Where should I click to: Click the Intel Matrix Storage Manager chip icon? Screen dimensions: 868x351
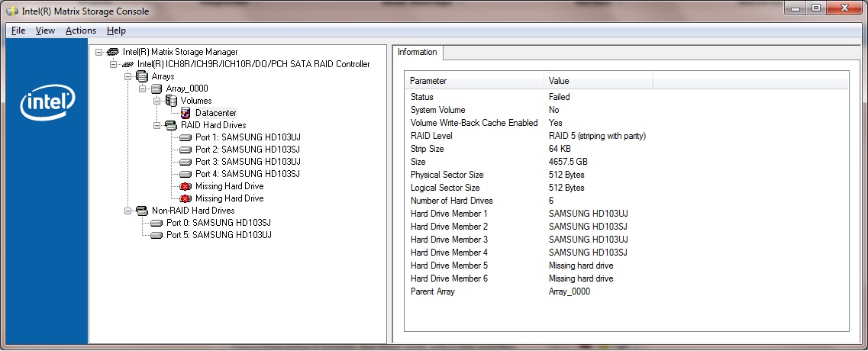(x=113, y=52)
